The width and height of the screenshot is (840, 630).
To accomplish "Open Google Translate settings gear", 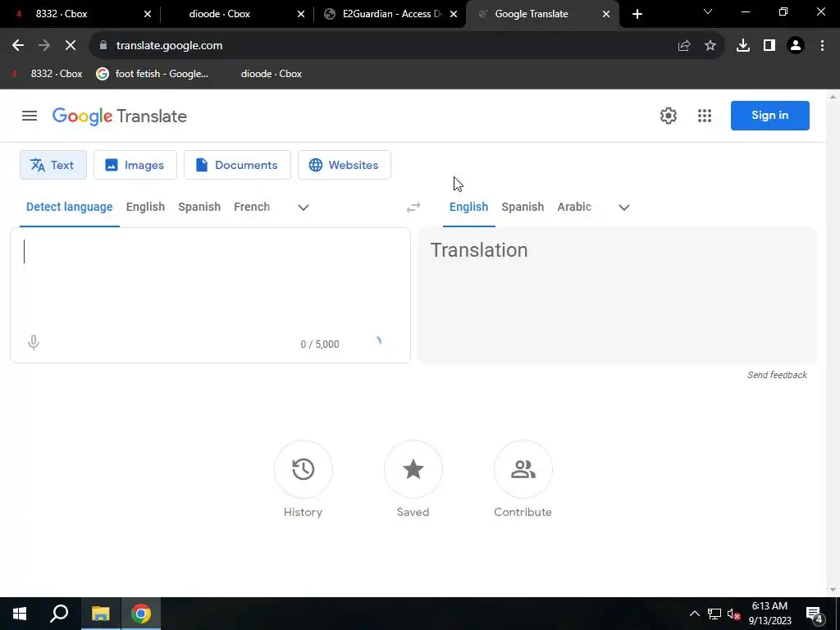I will tap(668, 116).
